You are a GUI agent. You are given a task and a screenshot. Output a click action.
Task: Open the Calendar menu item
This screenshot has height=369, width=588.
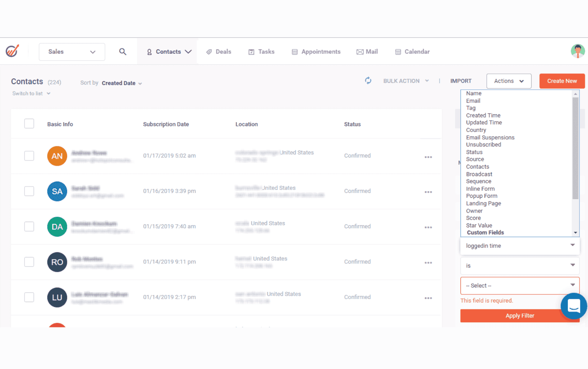[x=412, y=51]
